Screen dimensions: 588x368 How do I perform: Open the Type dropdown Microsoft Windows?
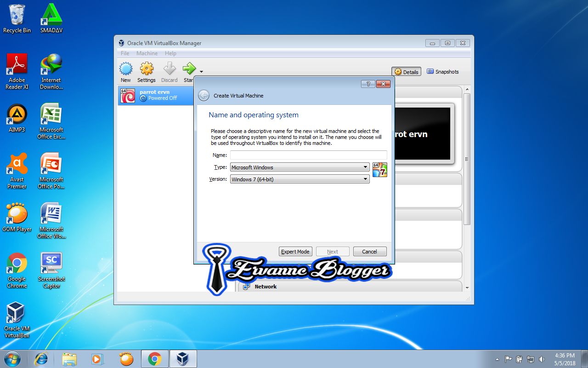click(300, 167)
